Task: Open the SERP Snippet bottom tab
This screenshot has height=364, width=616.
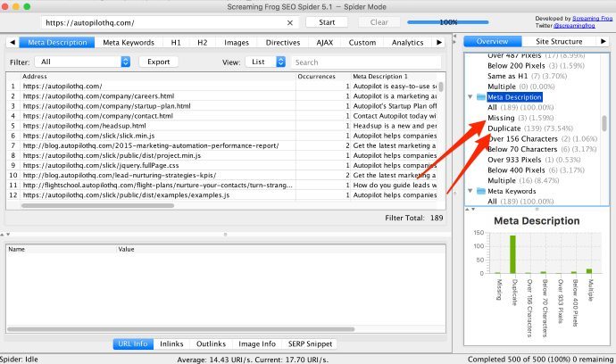Action: point(310,344)
